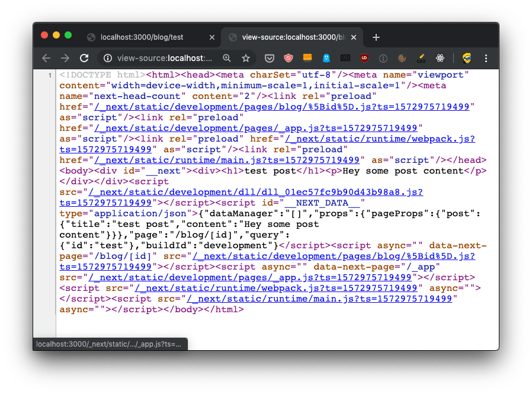Click the Pocket extension icon
Image resolution: width=532 pixels, height=394 pixels.
click(x=270, y=58)
